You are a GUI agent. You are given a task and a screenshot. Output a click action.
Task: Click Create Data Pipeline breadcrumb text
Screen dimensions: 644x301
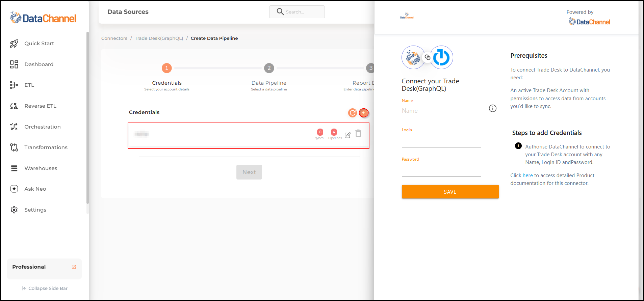214,38
